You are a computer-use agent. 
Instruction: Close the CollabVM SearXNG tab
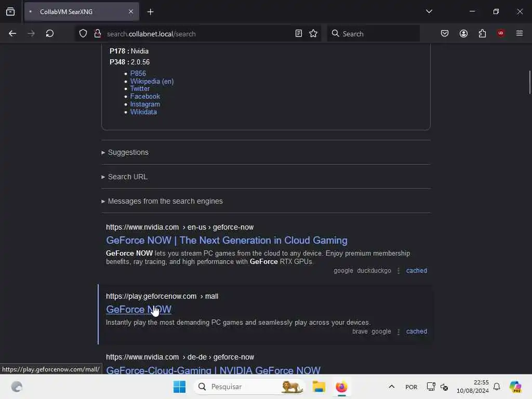click(131, 11)
